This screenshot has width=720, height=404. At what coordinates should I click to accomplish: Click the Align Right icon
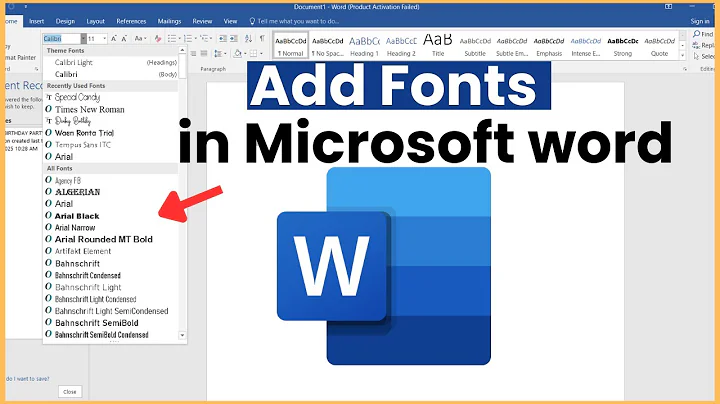[193, 54]
